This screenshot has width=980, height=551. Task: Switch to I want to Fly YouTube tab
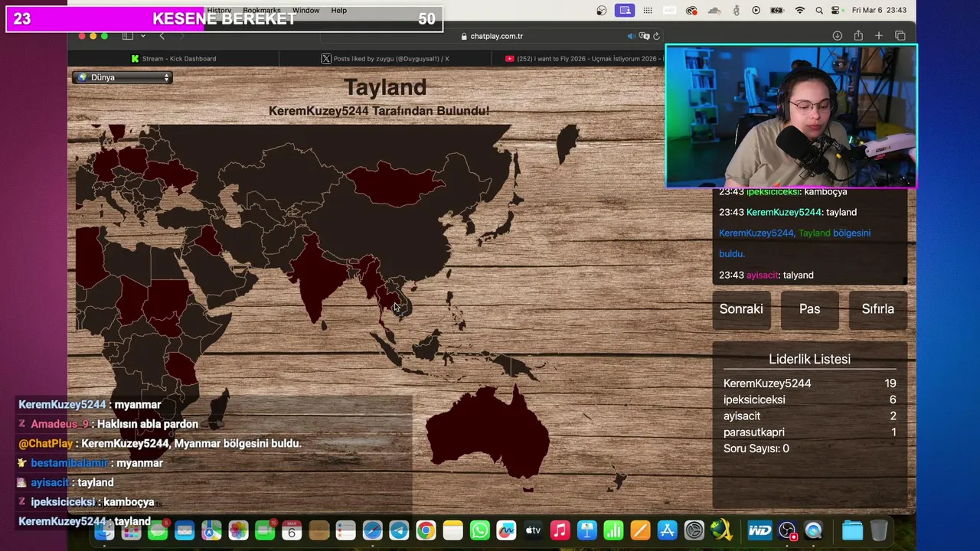click(578, 58)
